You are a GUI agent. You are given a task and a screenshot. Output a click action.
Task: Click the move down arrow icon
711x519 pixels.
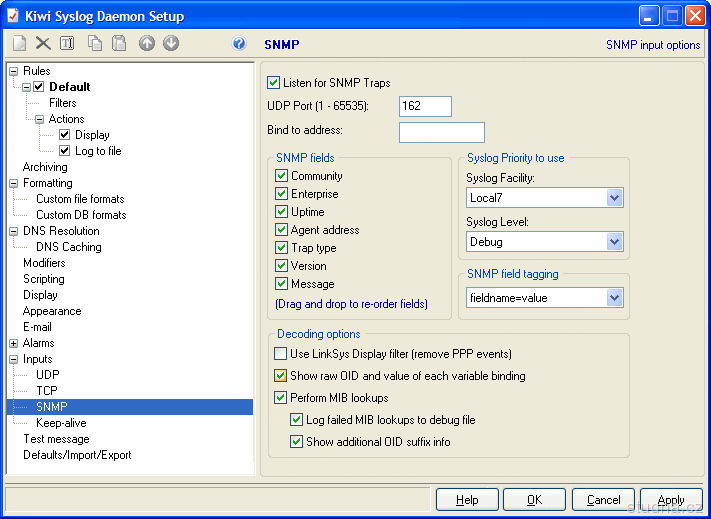click(171, 44)
